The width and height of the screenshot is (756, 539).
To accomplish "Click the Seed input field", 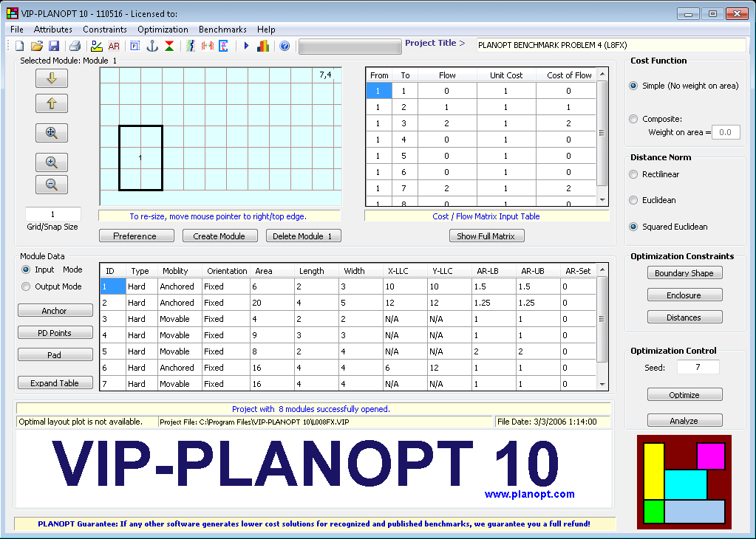I will coord(698,368).
